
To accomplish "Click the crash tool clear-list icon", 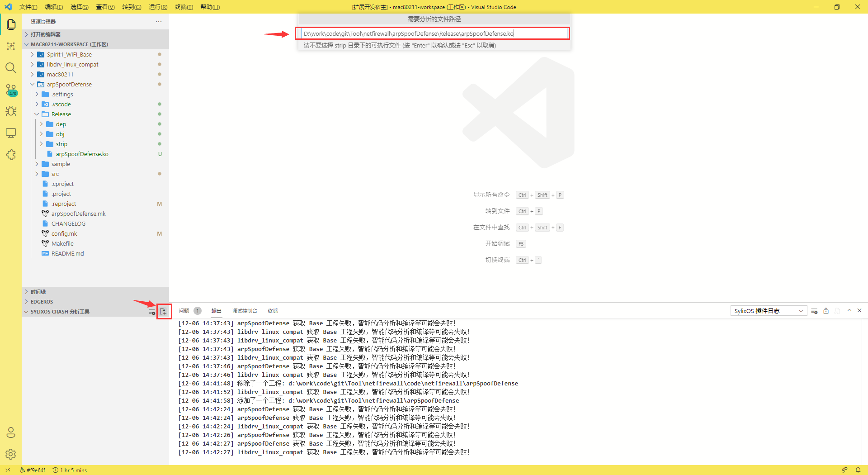I will (x=152, y=312).
